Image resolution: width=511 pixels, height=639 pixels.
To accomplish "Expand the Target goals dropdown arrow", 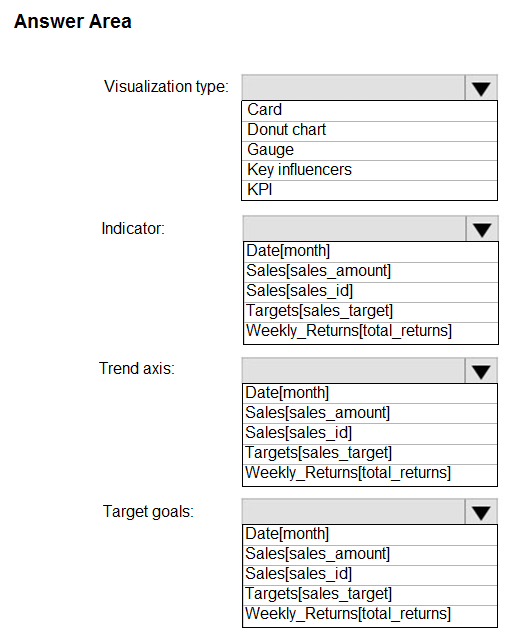I will [x=481, y=512].
